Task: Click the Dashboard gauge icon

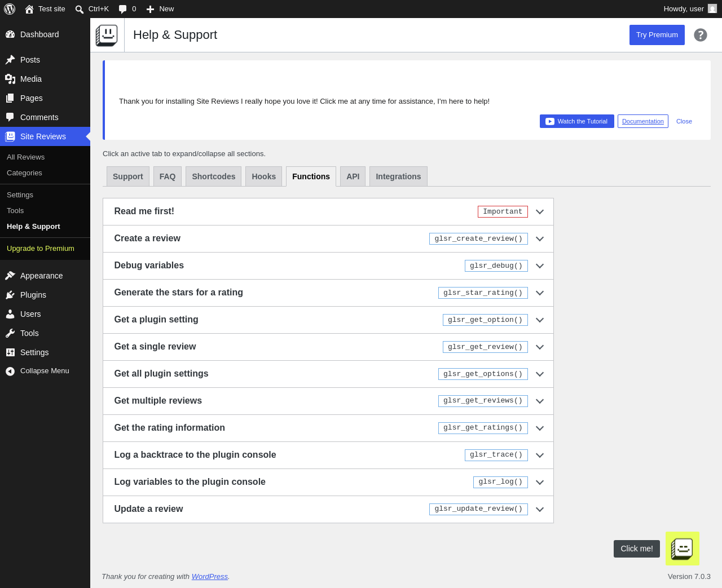Action: pyautogui.click(x=10, y=34)
